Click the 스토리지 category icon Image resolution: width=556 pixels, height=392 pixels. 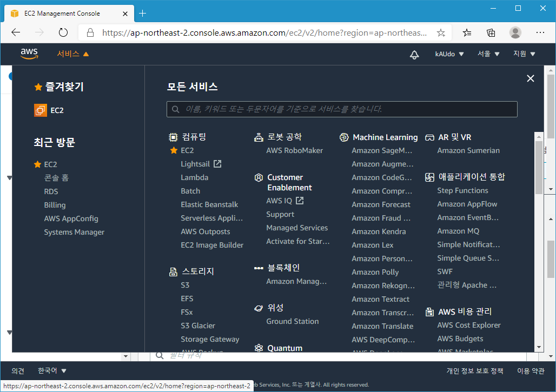tap(173, 272)
